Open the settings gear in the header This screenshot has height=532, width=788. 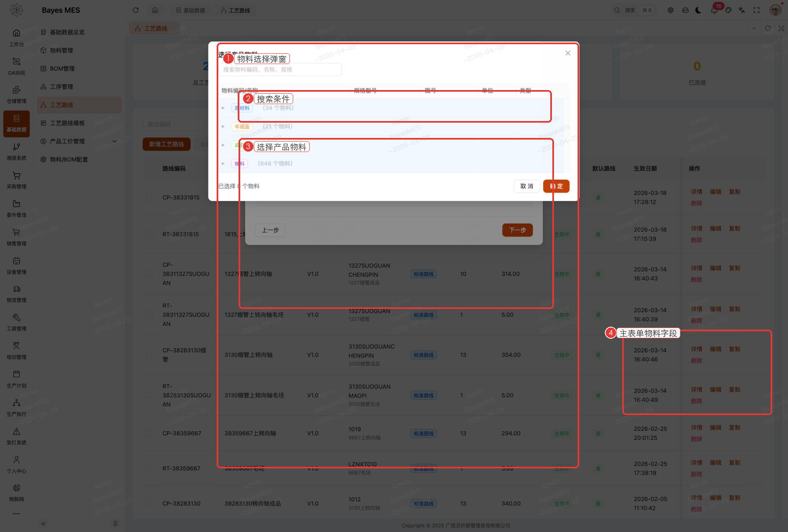[671, 10]
